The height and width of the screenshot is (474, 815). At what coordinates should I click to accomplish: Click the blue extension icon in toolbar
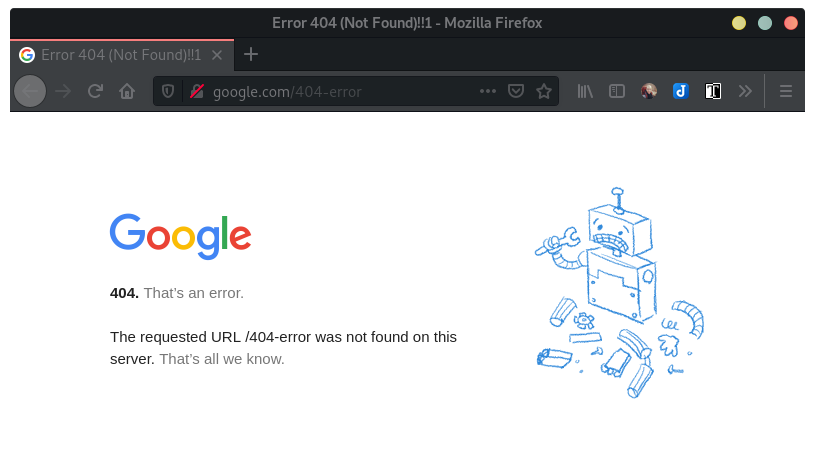681,91
